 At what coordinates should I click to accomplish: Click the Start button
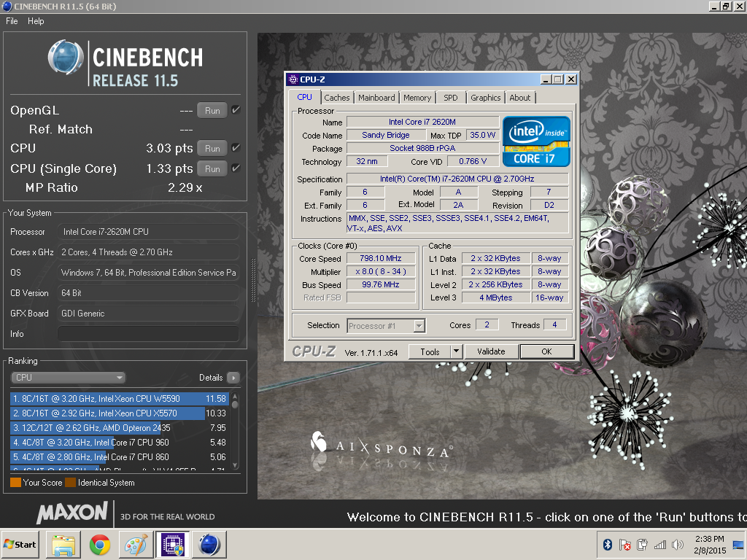click(x=20, y=545)
